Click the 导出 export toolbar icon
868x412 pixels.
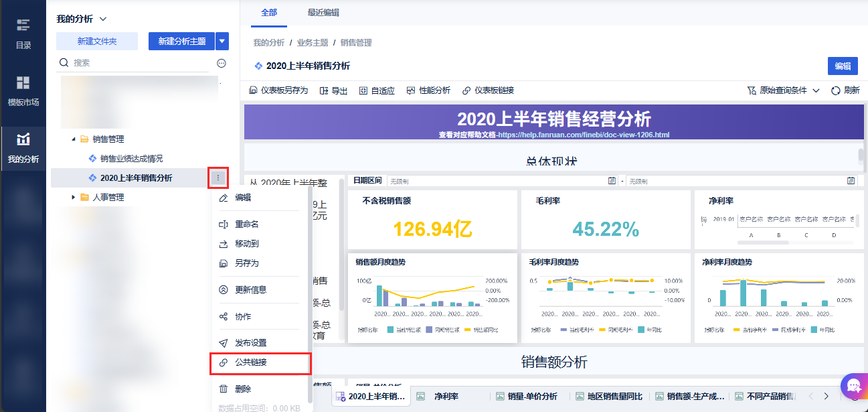324,90
